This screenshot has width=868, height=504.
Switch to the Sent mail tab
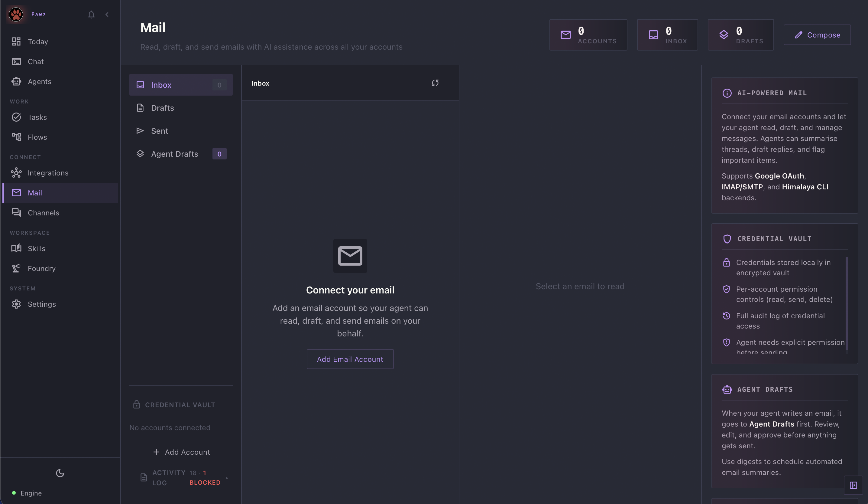coord(159,131)
